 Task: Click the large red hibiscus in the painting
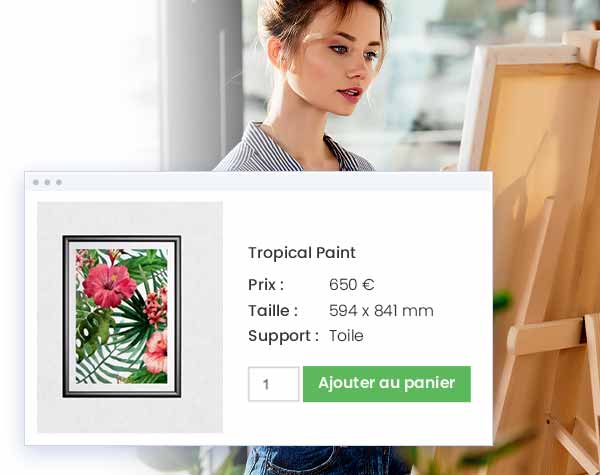[x=109, y=284]
